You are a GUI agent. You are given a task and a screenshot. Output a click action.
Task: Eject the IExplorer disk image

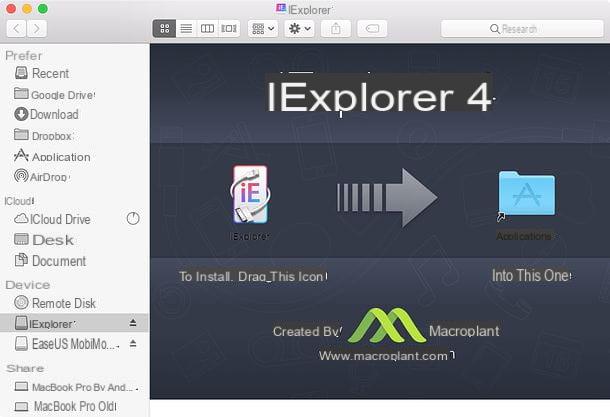point(133,322)
